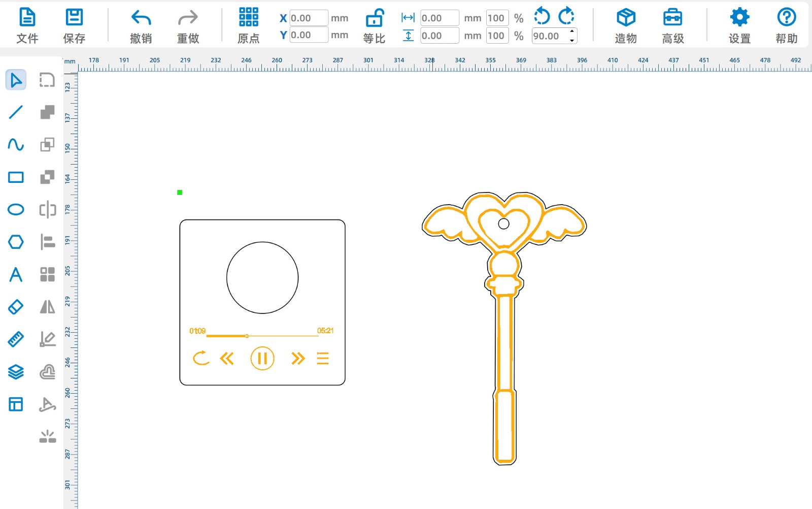Viewport: 812px width, 509px height.
Task: Click the width value input field
Action: (439, 18)
